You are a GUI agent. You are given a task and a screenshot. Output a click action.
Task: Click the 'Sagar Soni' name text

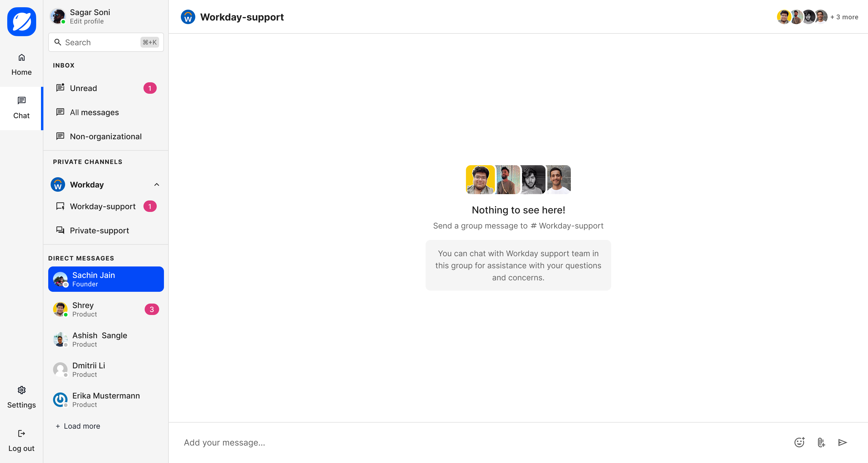coord(90,12)
